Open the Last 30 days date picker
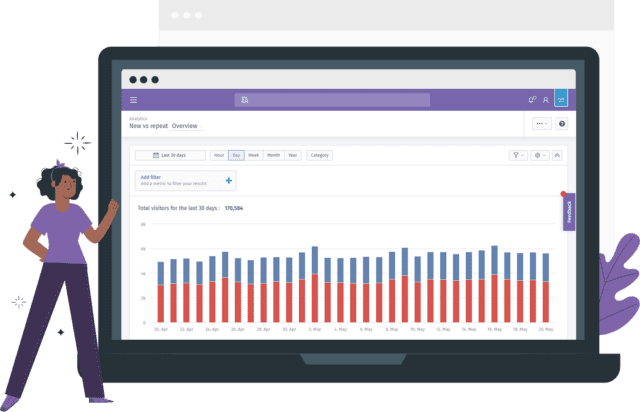 [x=170, y=155]
